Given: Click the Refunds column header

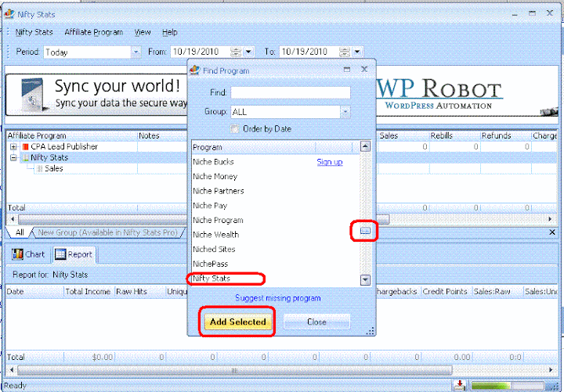Looking at the screenshot, I should (505, 135).
